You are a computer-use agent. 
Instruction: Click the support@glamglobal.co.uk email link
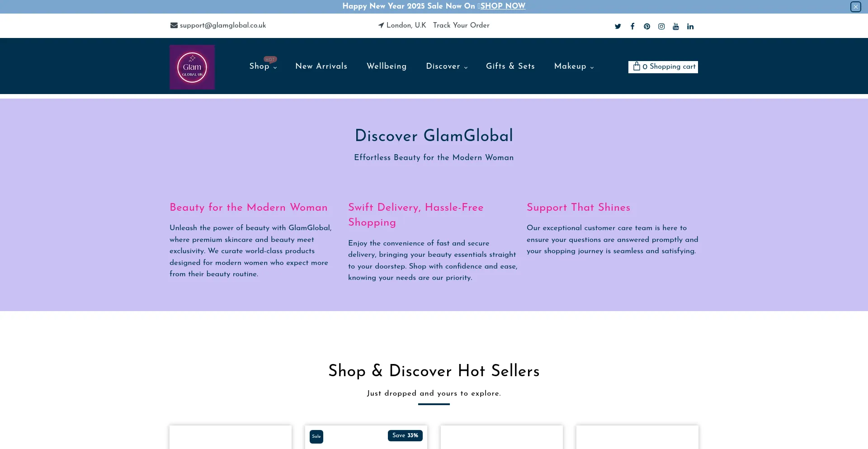point(223,26)
